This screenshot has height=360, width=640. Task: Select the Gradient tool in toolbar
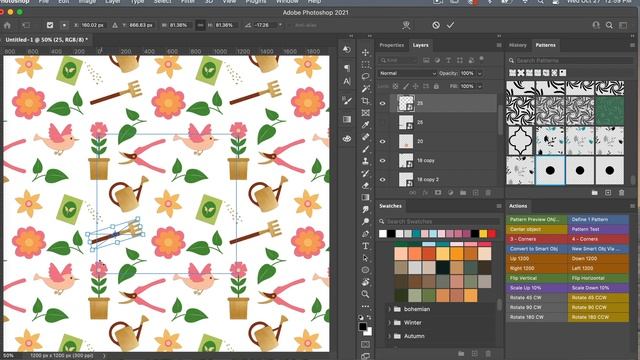click(365, 197)
